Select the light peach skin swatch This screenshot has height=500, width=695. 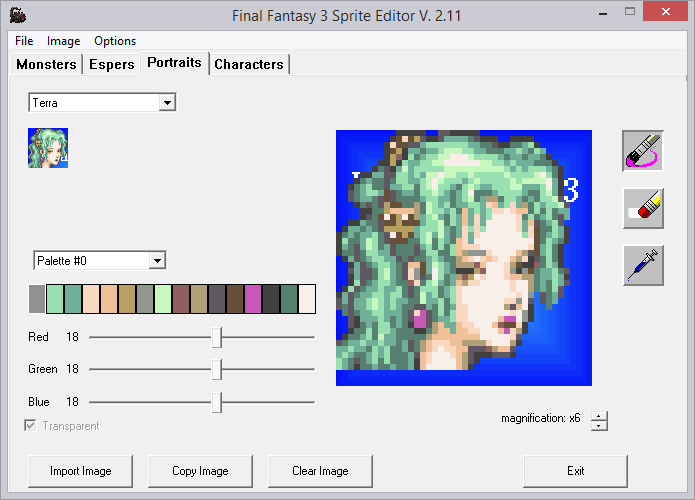[91, 299]
